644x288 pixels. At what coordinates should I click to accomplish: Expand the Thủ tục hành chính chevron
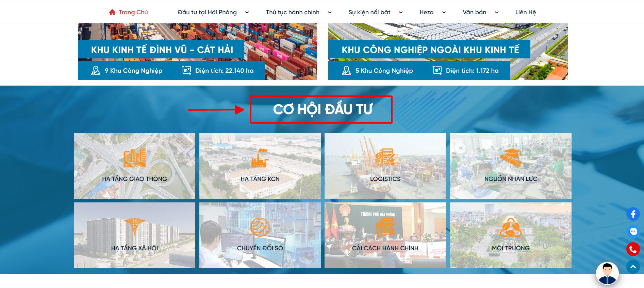330,13
